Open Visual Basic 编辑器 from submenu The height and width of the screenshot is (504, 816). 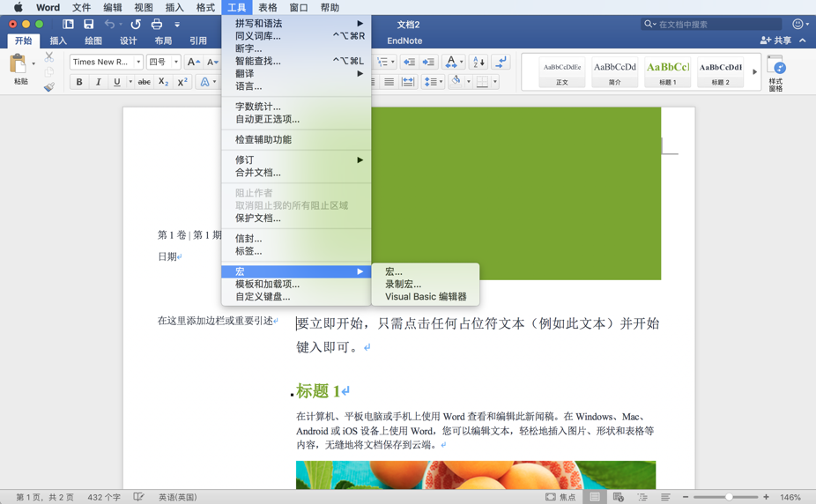425,296
